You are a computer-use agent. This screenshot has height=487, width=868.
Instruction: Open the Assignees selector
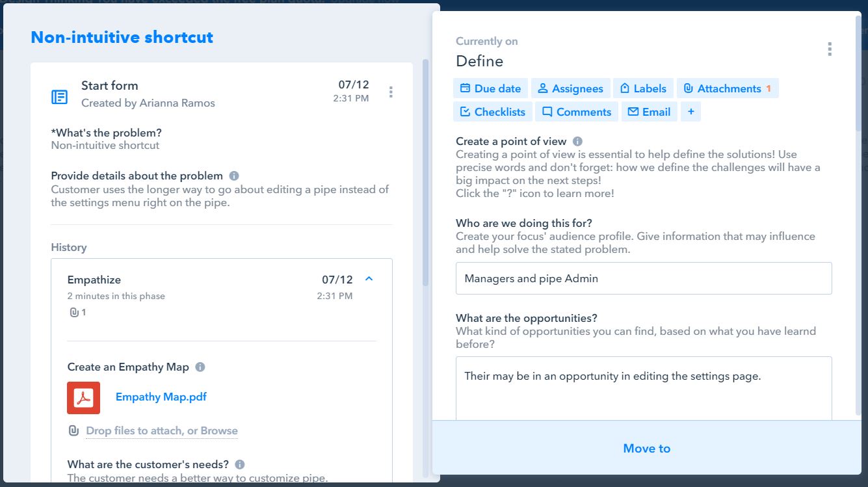click(570, 88)
